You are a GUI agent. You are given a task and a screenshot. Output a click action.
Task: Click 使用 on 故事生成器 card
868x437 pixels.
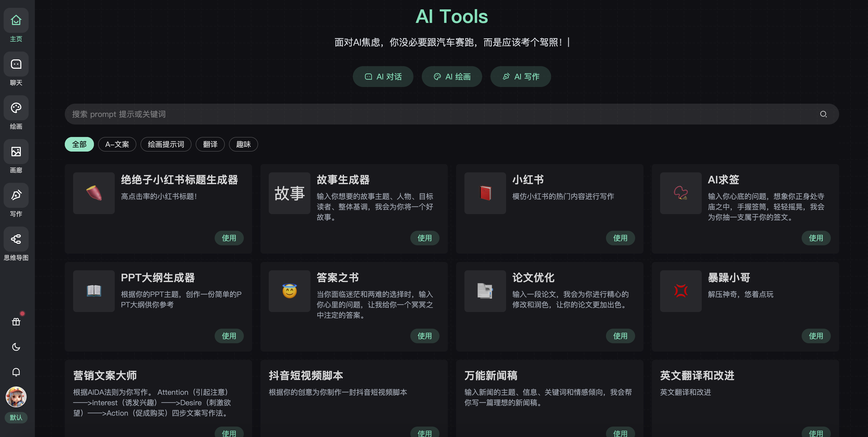tap(425, 238)
